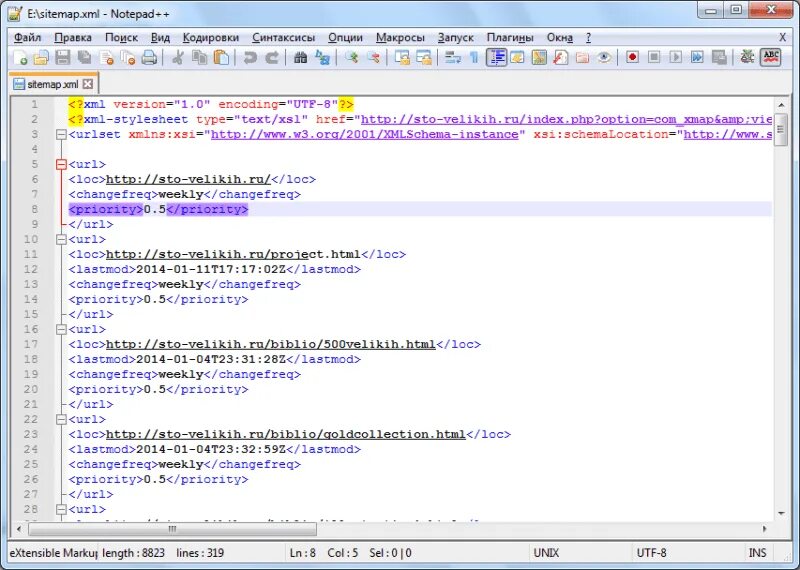Click the Copy toolbar icon

(x=199, y=57)
